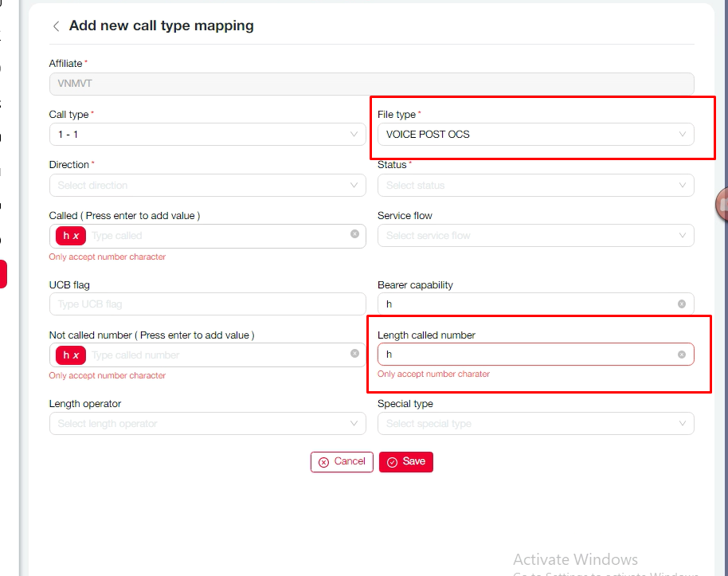Go back using the header arrow
The height and width of the screenshot is (576, 728).
click(56, 26)
